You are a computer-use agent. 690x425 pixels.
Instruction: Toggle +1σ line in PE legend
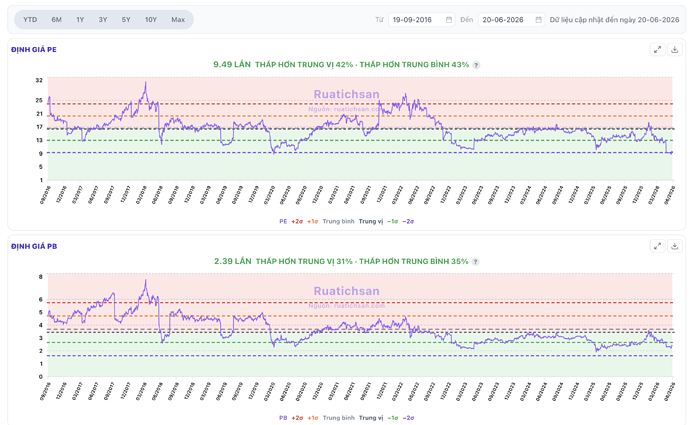[312, 221]
